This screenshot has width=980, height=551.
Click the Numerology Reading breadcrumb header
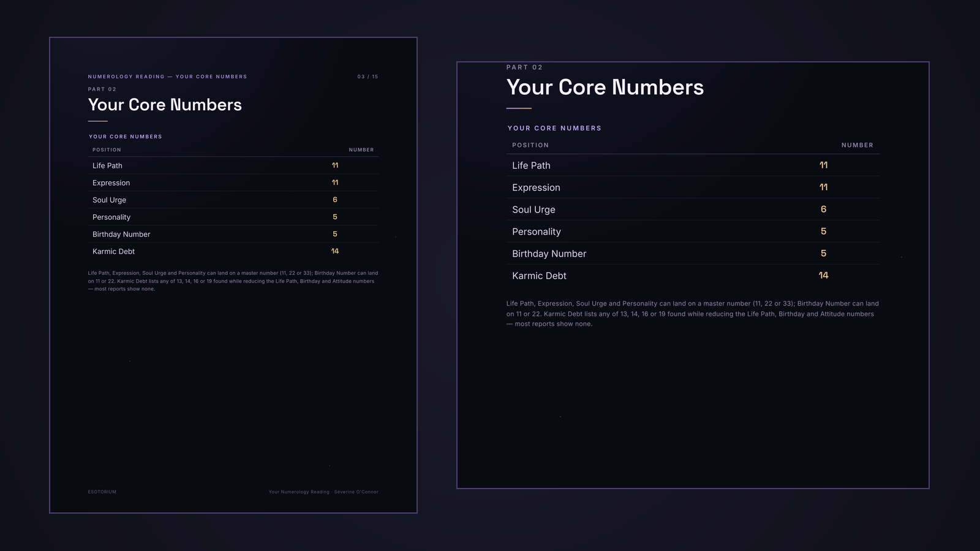[x=167, y=77]
